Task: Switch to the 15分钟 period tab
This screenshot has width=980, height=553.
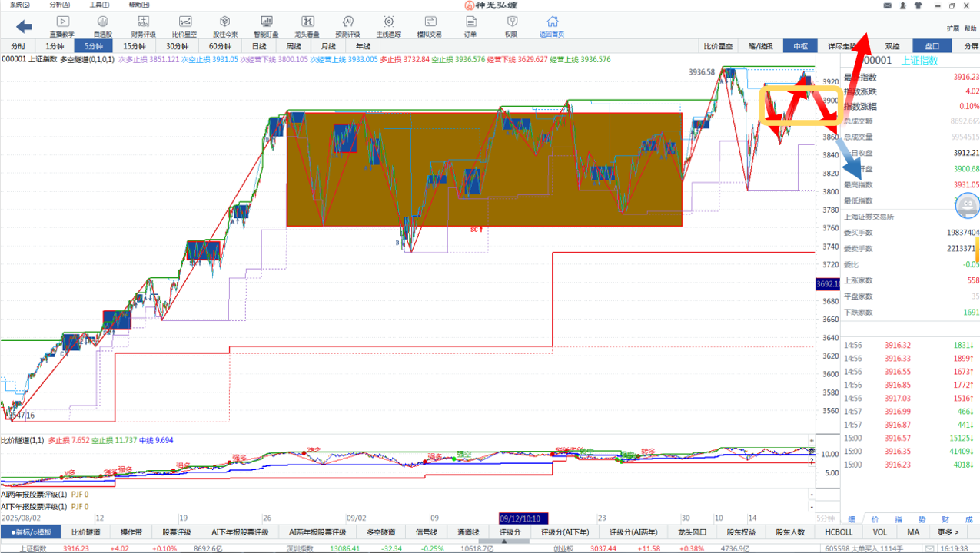Action: pos(135,46)
